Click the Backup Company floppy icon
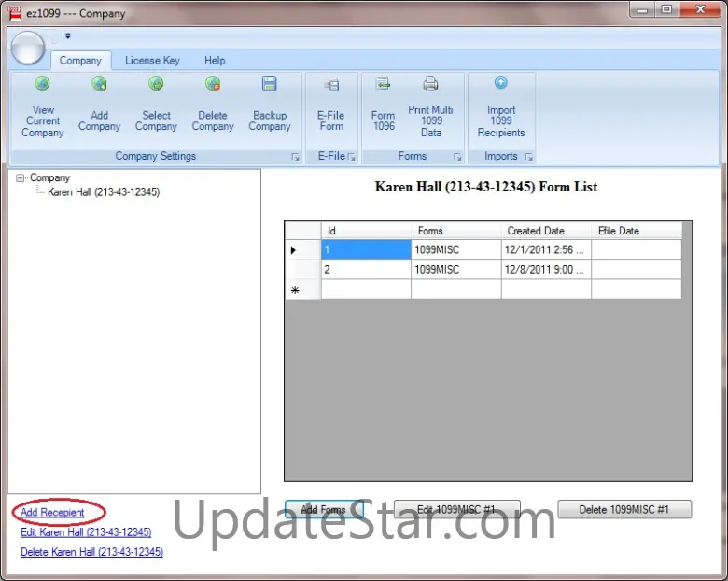This screenshot has width=728, height=581. 270,84
